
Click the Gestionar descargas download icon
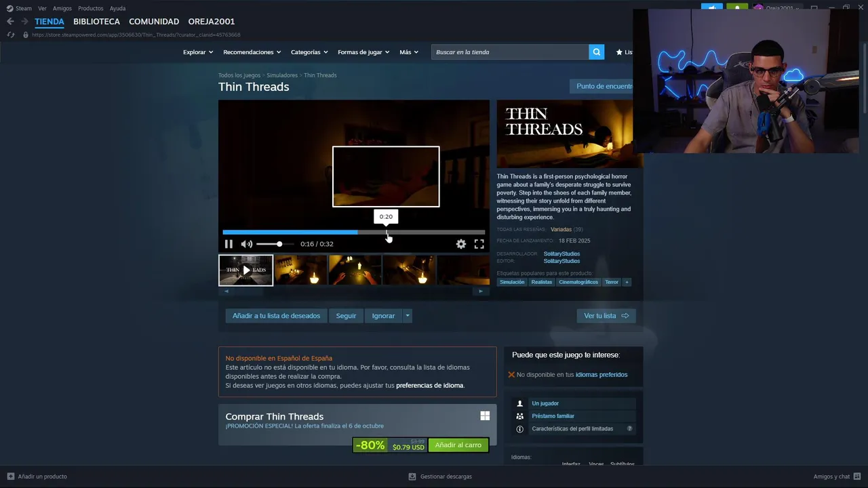tap(412, 476)
